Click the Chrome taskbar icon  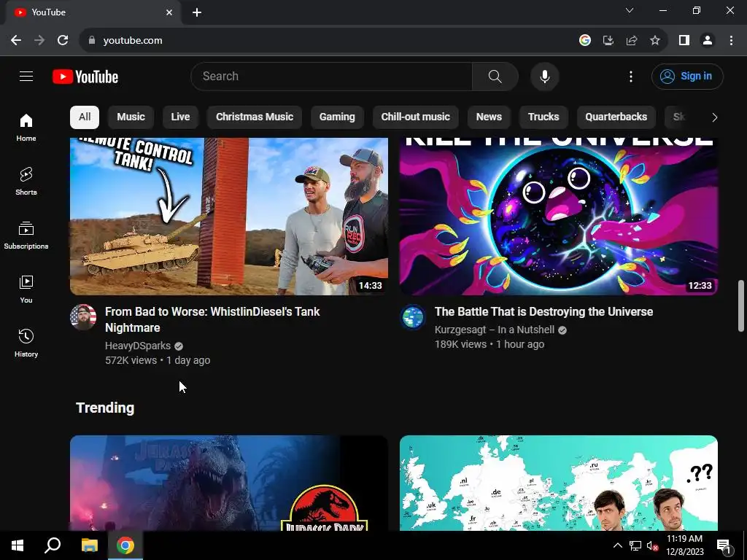tap(125, 545)
